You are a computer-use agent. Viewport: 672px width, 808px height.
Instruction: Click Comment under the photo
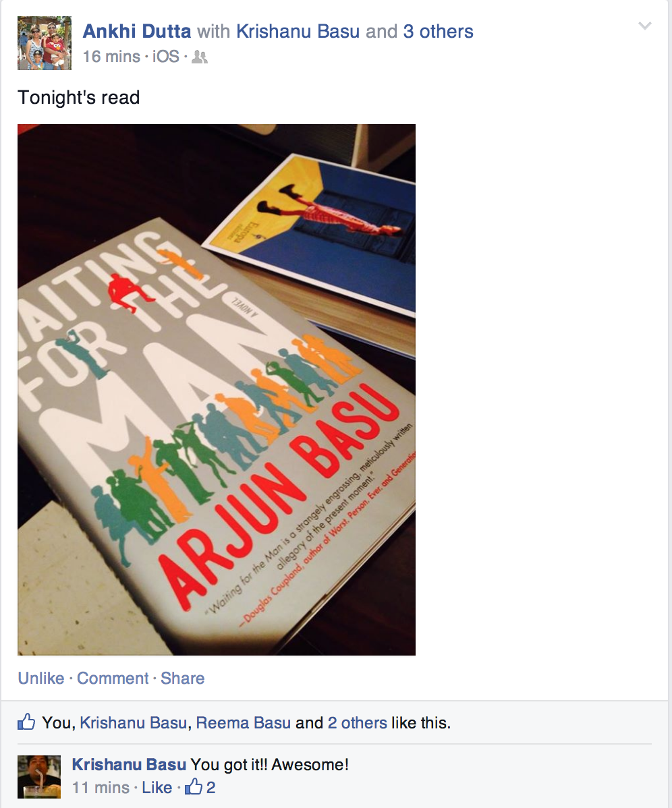coord(113,678)
